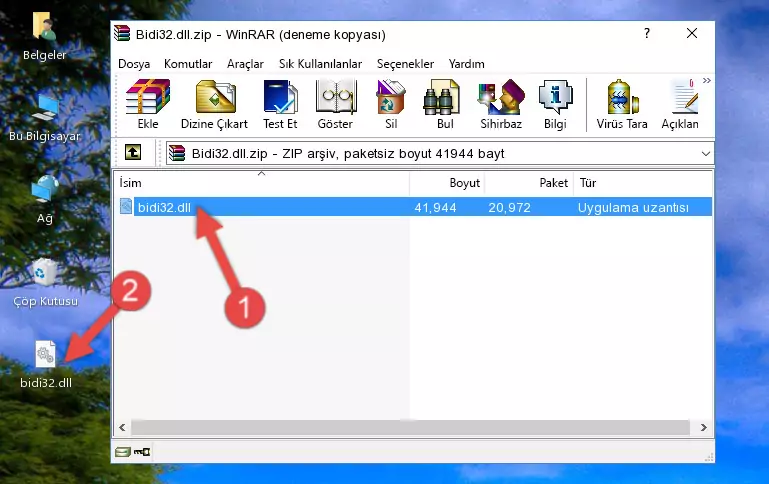The width and height of the screenshot is (769, 484).
Task: Click the horizontal scrollbar left arrow
Action: point(123,427)
